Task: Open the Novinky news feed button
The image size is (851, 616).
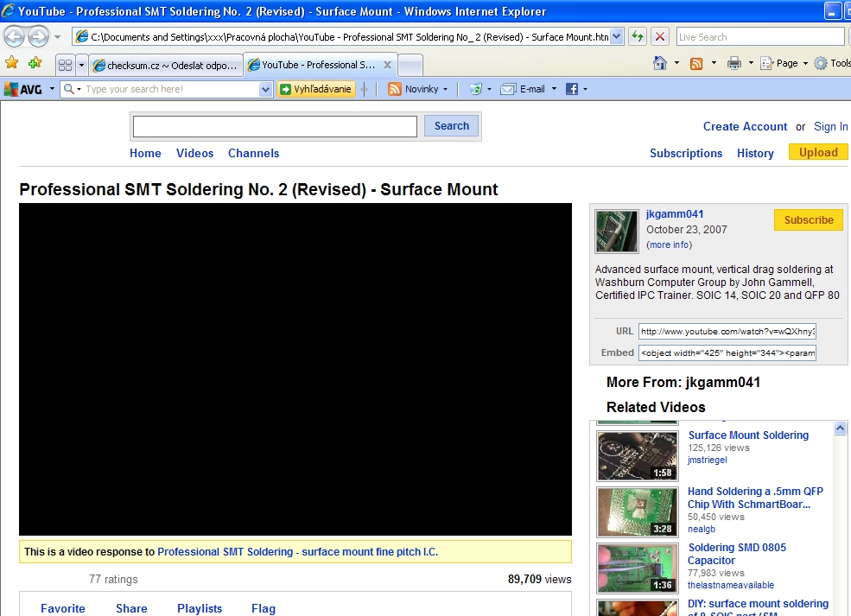Action: click(x=417, y=89)
